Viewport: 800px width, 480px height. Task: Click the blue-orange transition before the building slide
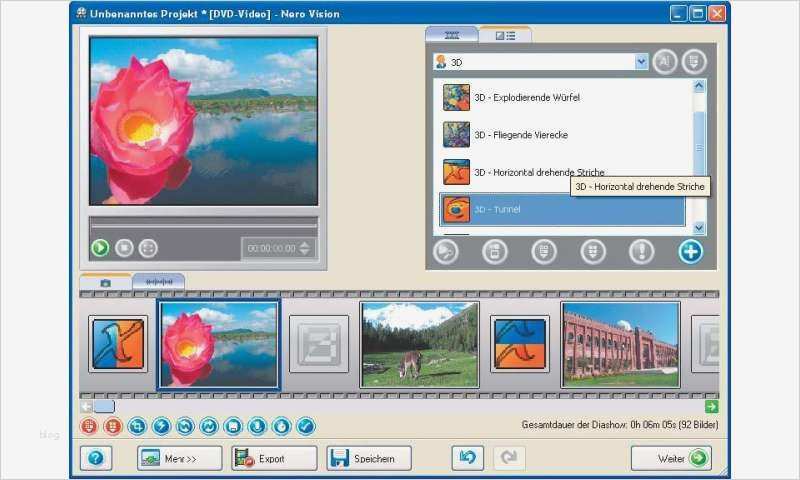tap(520, 344)
